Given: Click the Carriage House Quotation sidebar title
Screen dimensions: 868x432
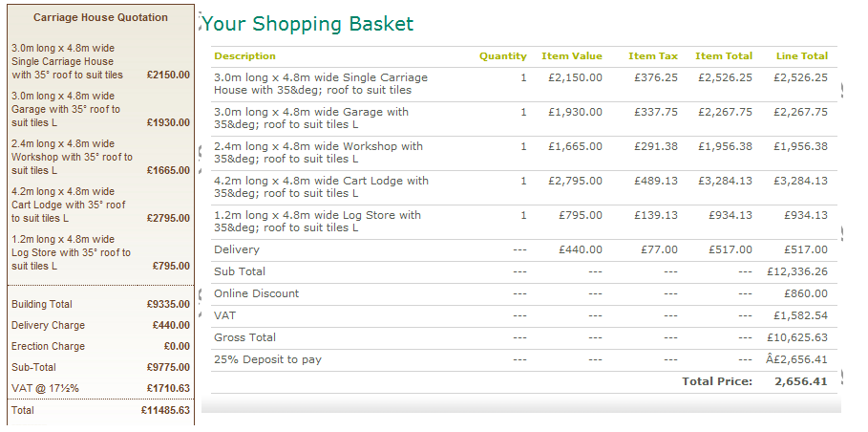Looking at the screenshot, I should pyautogui.click(x=100, y=17).
